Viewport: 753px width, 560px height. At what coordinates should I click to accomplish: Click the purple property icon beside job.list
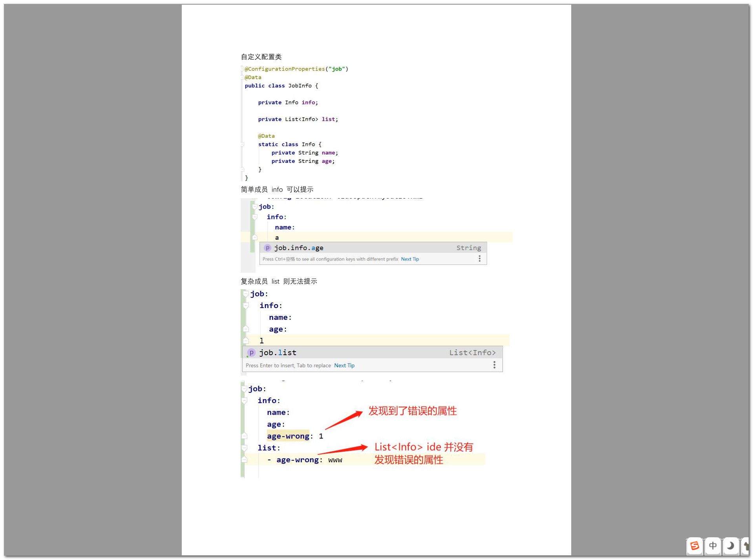coord(251,353)
